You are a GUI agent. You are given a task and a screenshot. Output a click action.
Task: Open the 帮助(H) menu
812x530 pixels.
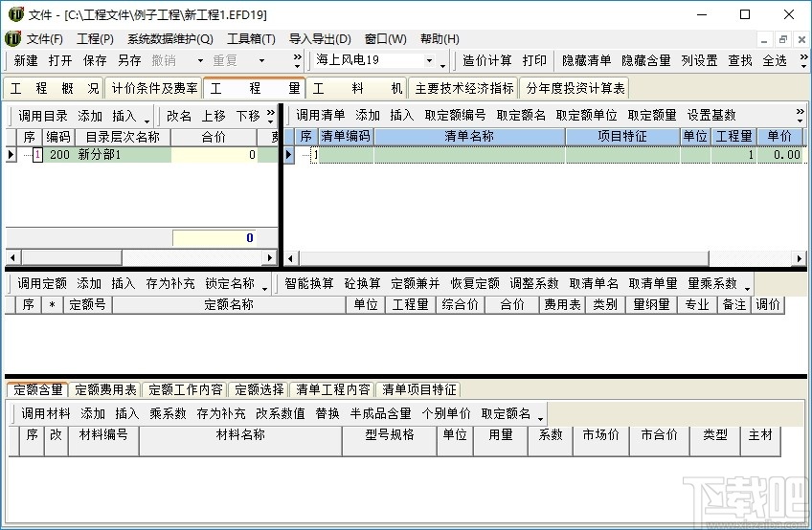tap(440, 39)
